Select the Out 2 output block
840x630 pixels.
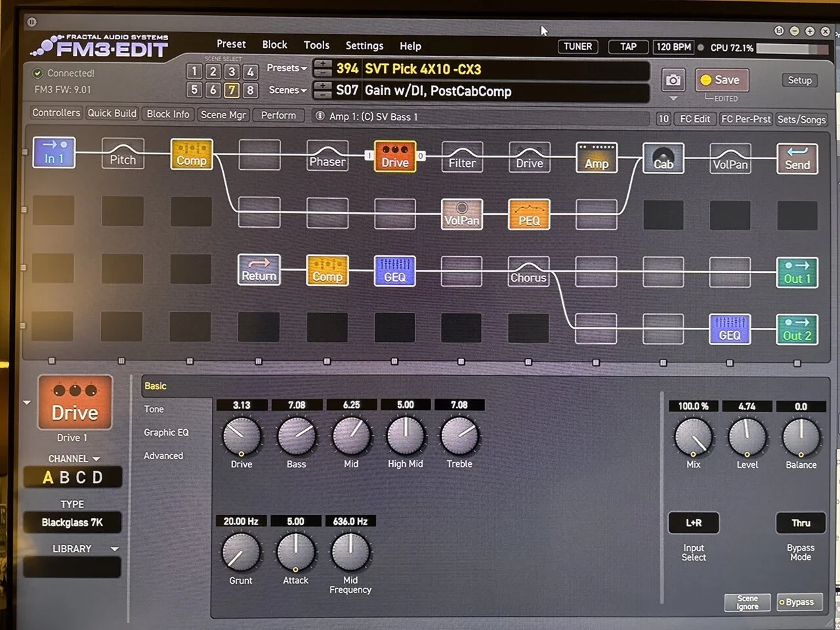[797, 329]
